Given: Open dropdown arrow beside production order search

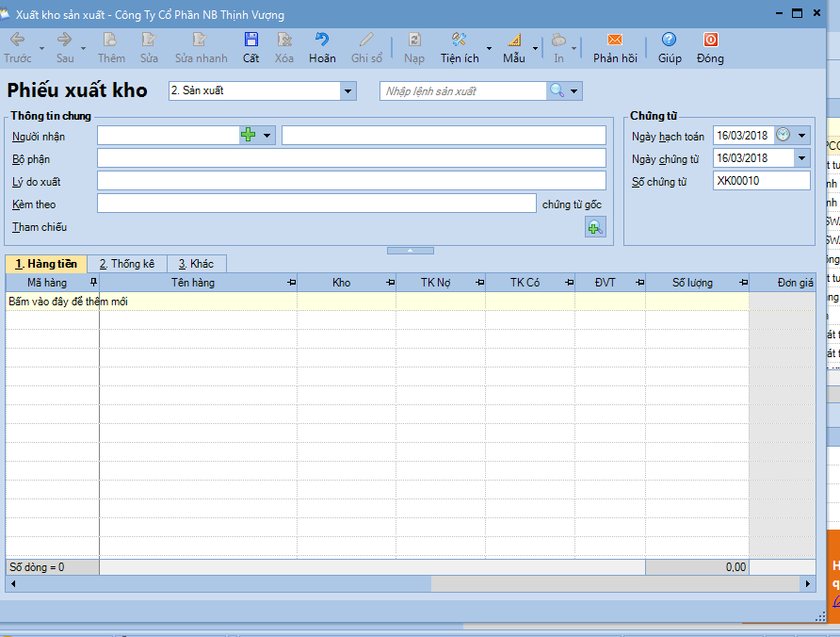Looking at the screenshot, I should tap(573, 91).
